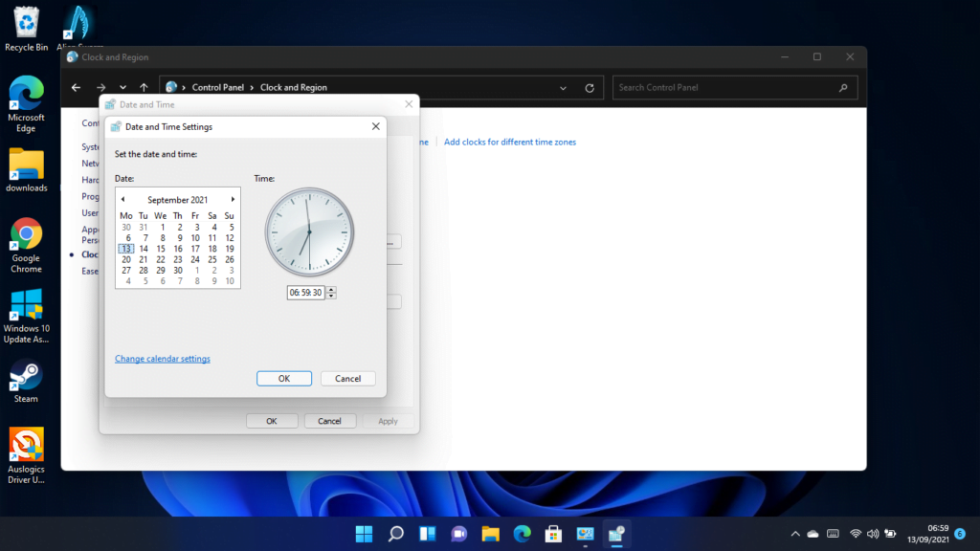Screen dimensions: 980x551
Task: Click the Control Panel breadcrumb
Action: click(218, 87)
